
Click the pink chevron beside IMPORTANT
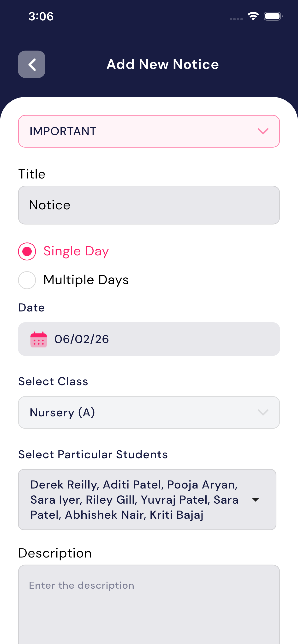tap(263, 131)
